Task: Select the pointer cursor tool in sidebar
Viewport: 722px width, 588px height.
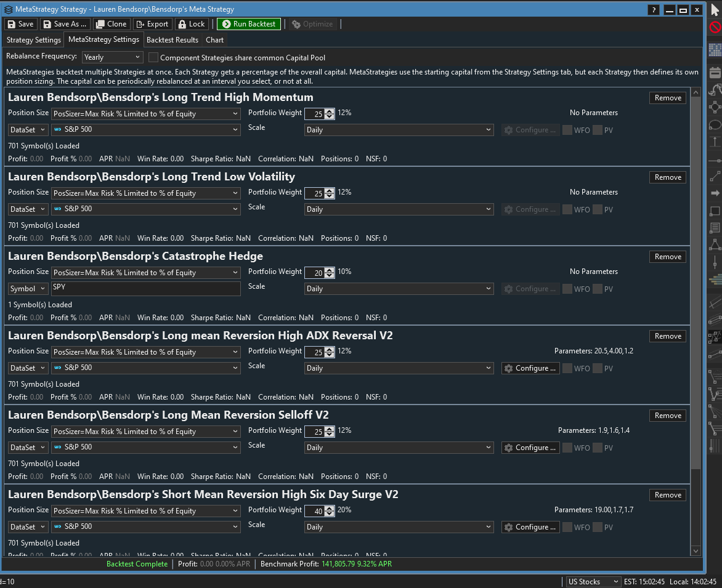Action: tap(715, 10)
